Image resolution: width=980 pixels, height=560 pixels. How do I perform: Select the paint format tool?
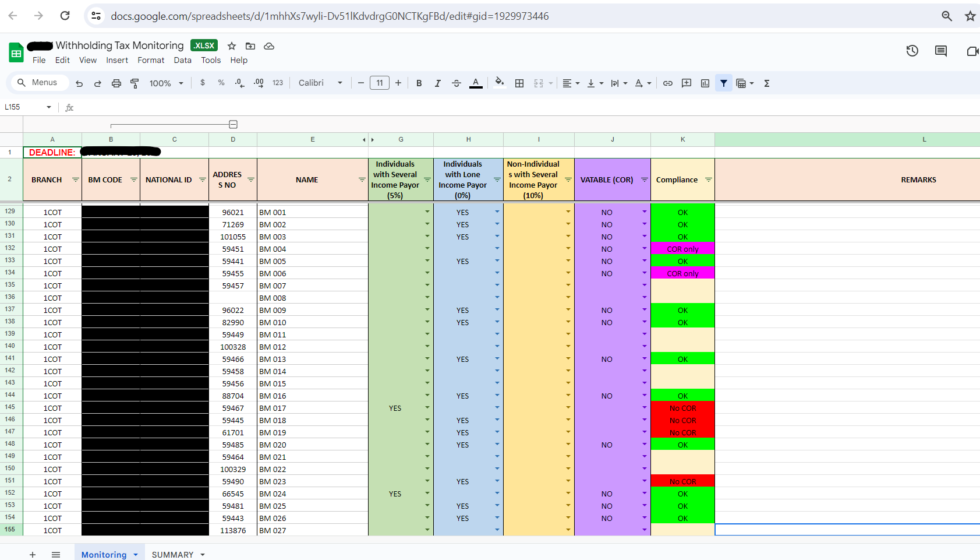pyautogui.click(x=135, y=83)
